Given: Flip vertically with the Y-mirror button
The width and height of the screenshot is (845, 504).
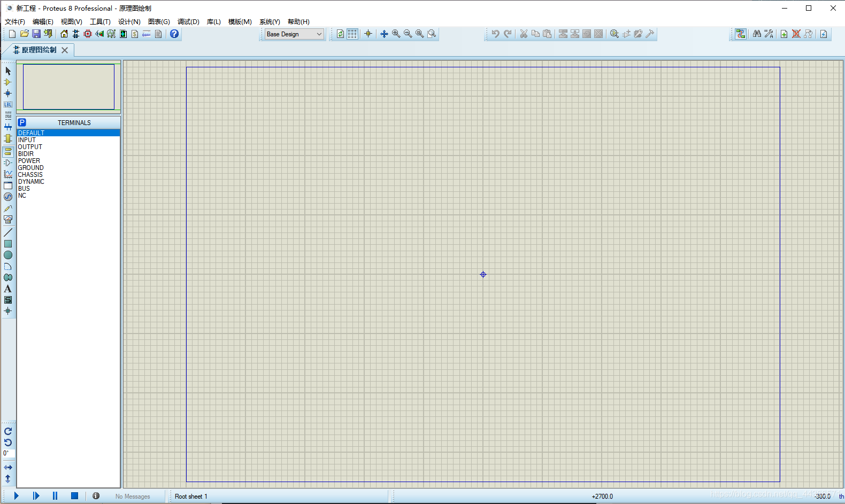Looking at the screenshot, I should [8, 479].
